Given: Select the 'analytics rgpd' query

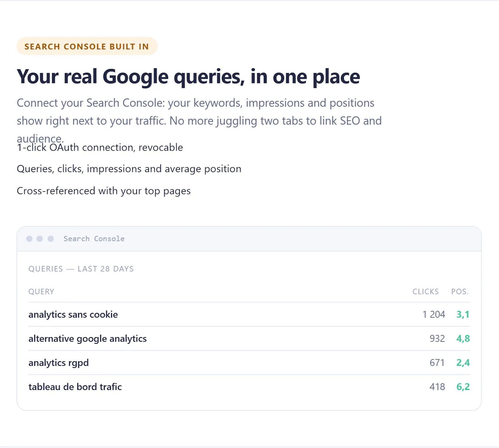Looking at the screenshot, I should pos(58,363).
